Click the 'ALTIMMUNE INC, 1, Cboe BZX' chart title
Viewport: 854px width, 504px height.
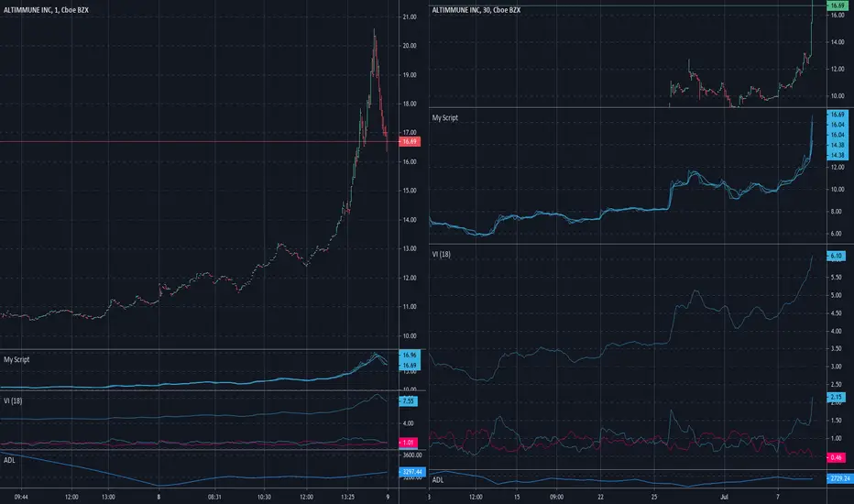click(46, 10)
